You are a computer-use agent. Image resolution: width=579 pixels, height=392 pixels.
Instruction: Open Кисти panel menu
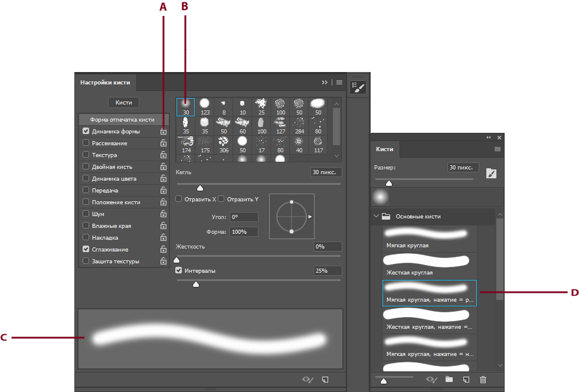click(498, 149)
